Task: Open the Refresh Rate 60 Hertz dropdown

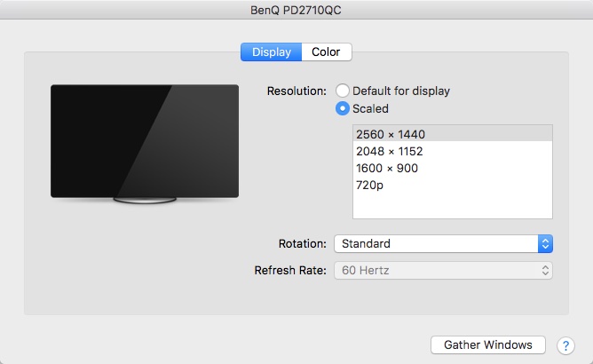Action: (x=443, y=271)
